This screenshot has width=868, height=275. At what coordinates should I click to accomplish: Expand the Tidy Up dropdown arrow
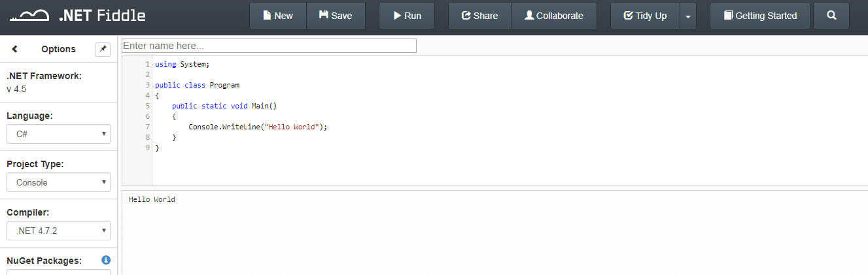click(688, 16)
